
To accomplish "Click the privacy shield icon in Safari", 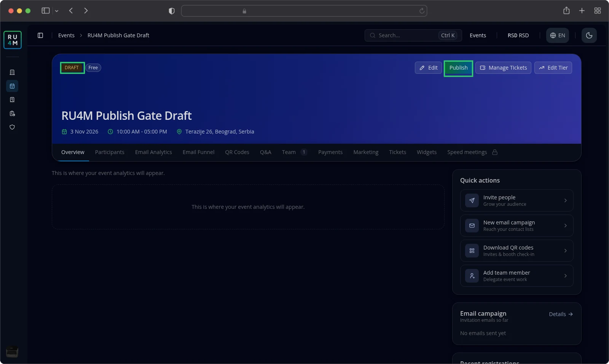I will click(172, 11).
